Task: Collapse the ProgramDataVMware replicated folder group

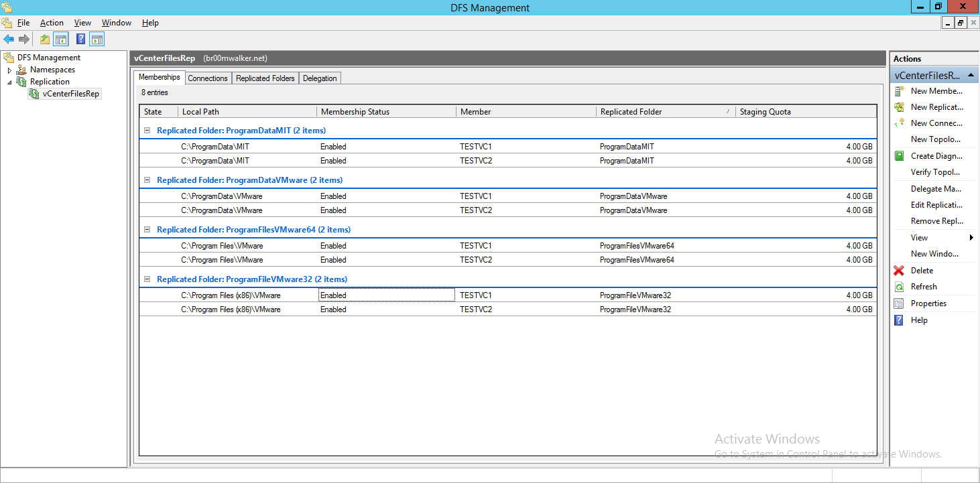Action: (147, 180)
